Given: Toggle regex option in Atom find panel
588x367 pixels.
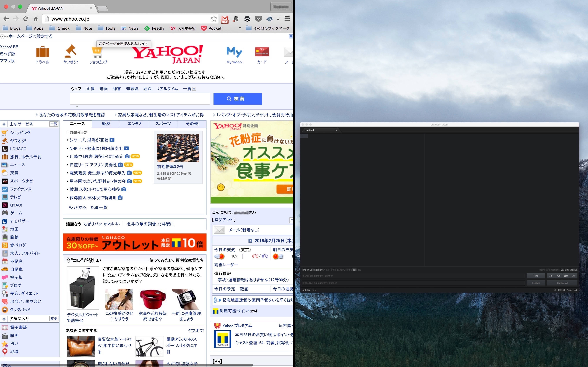Looking at the screenshot, I should coord(551,276).
